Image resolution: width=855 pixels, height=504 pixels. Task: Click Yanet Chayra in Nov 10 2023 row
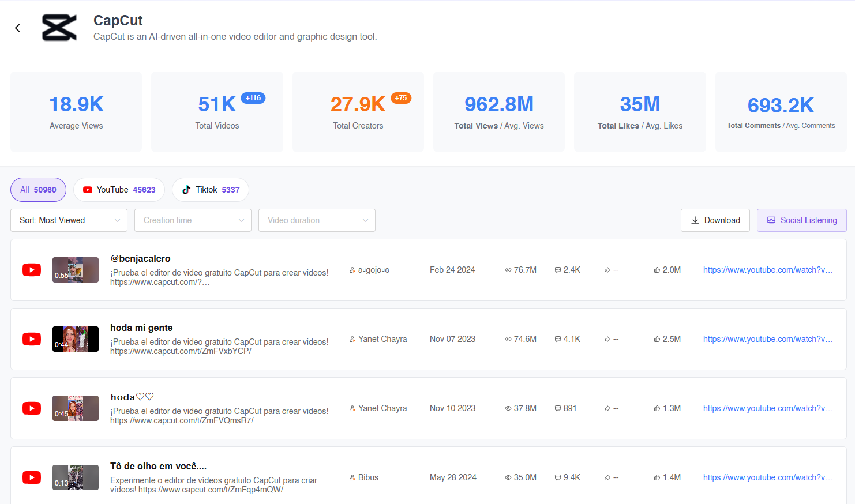coord(382,408)
